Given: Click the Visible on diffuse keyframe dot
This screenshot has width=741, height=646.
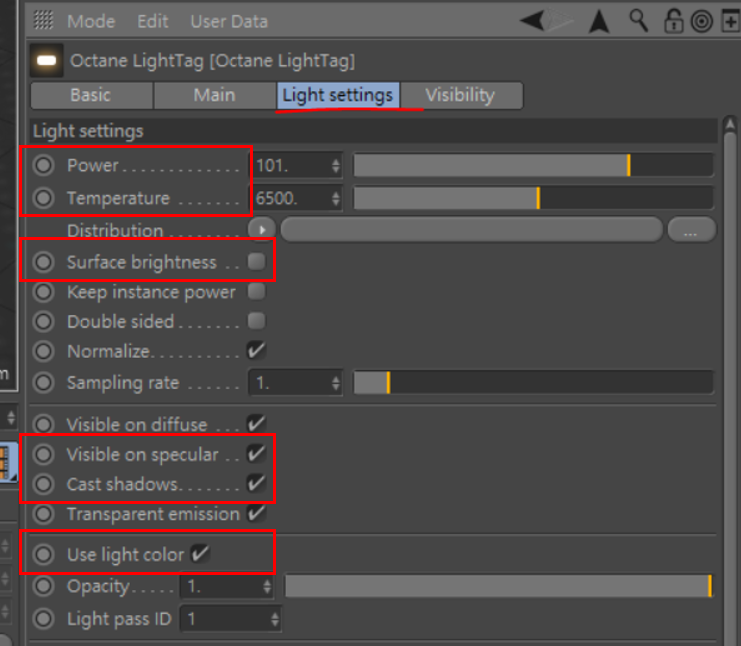Looking at the screenshot, I should (x=43, y=424).
